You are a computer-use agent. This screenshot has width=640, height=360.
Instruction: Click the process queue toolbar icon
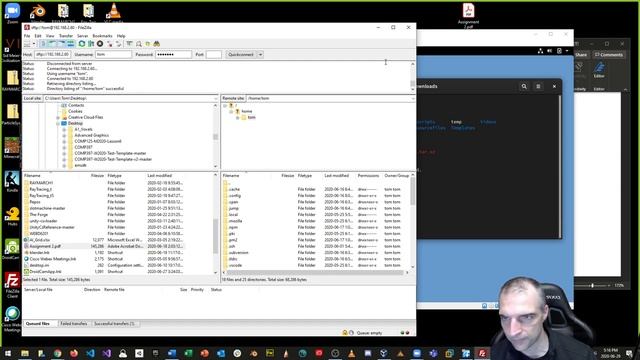(91, 44)
